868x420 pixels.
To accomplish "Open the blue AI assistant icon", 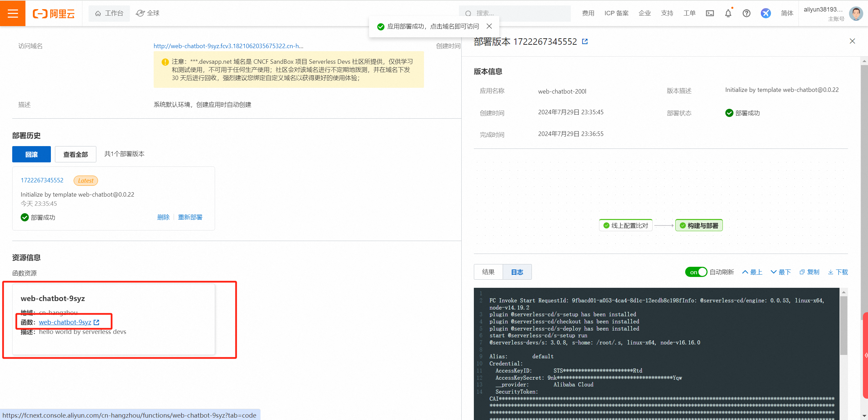I will [x=766, y=13].
